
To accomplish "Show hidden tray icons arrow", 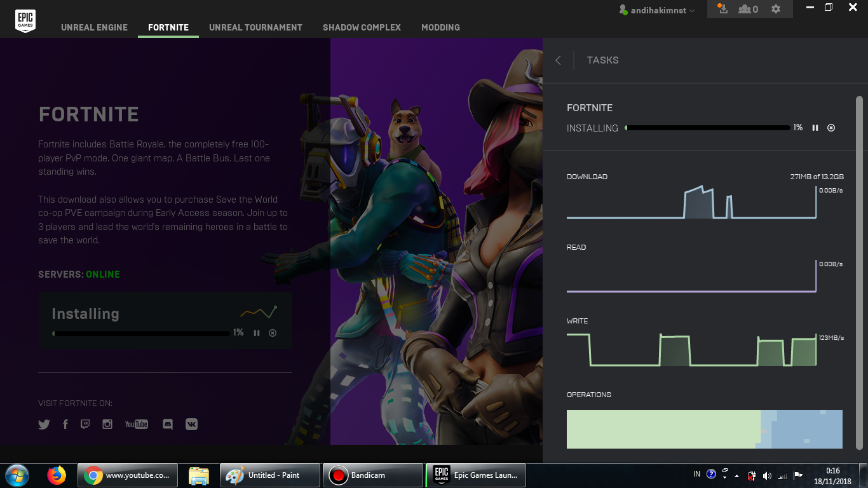I will pos(736,475).
